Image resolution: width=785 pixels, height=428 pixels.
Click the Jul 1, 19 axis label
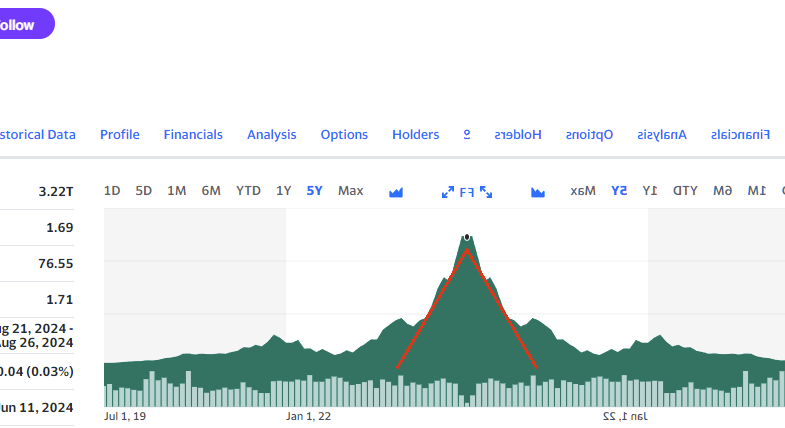(125, 416)
